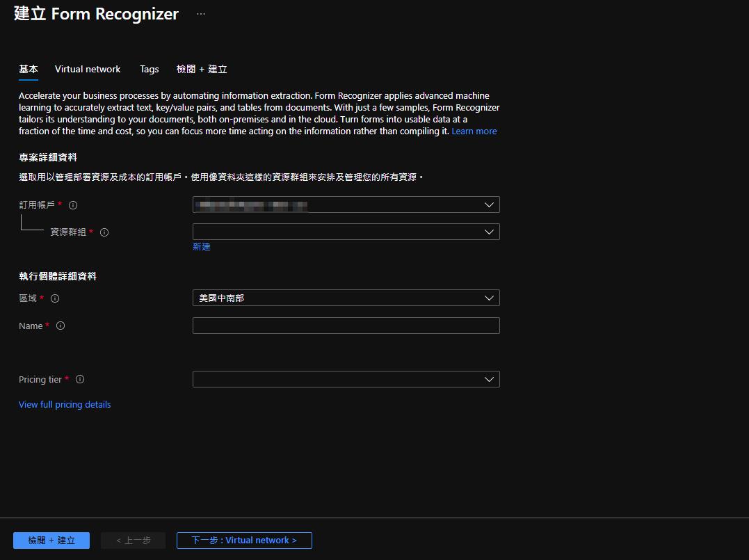Screen dimensions: 749x560
Task: Expand the Pricing tier dropdown
Action: (x=346, y=379)
